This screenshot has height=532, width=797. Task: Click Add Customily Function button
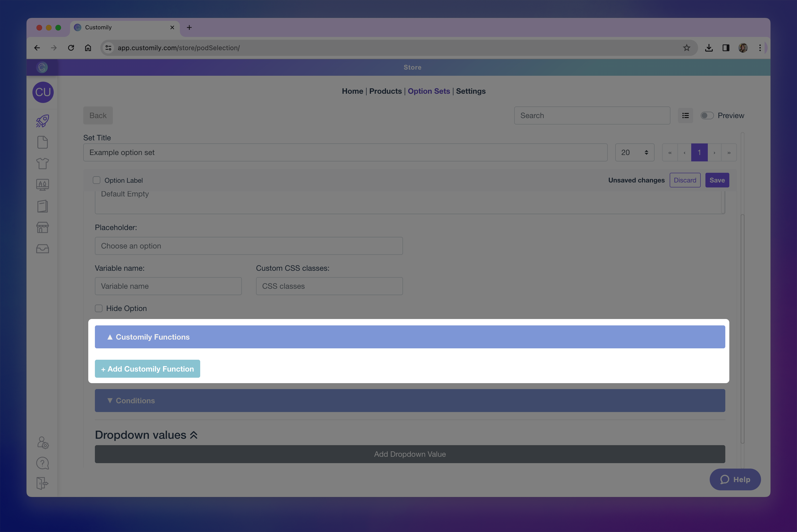(147, 369)
